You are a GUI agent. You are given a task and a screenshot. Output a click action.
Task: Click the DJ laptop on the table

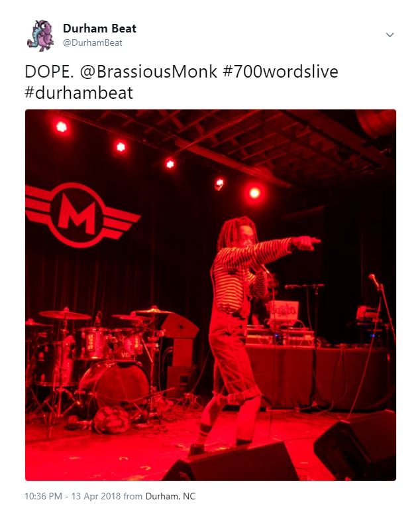click(284, 312)
